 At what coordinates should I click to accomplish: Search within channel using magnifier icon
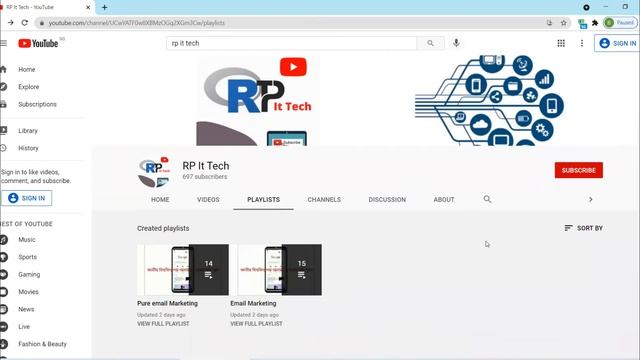pos(487,199)
